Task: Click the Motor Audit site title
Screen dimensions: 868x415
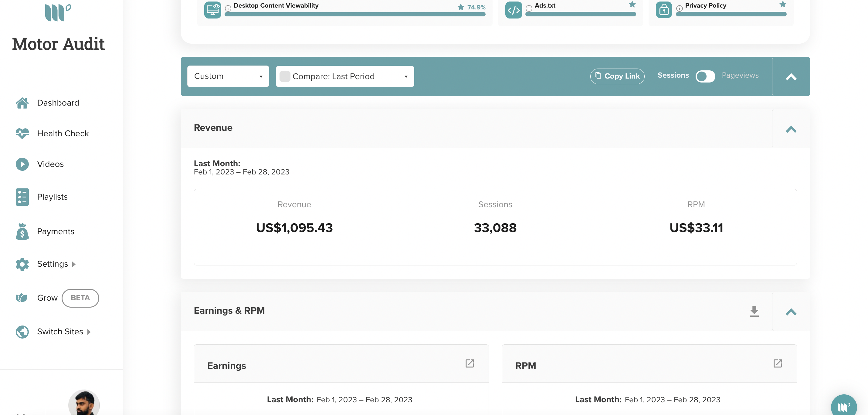Action: pos(58,44)
